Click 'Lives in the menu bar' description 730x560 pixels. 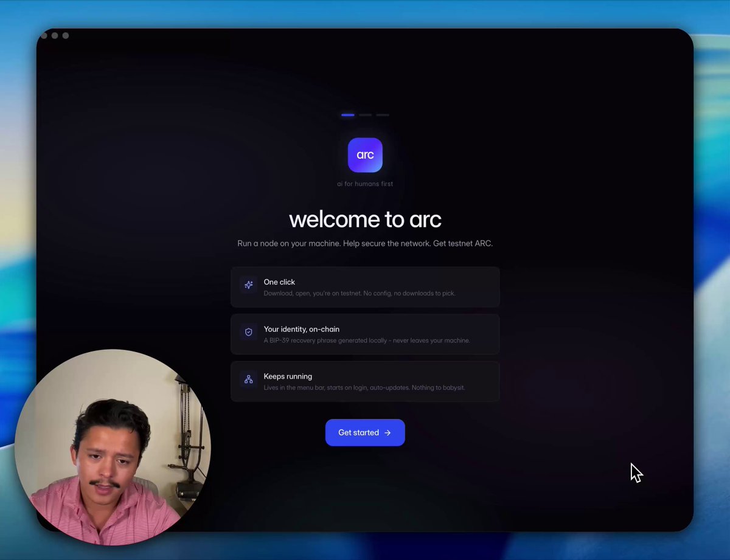[364, 387]
